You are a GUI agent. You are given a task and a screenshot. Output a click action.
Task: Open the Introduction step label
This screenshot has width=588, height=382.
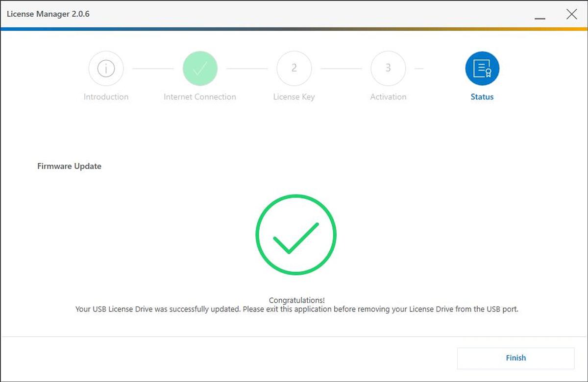pyautogui.click(x=106, y=96)
